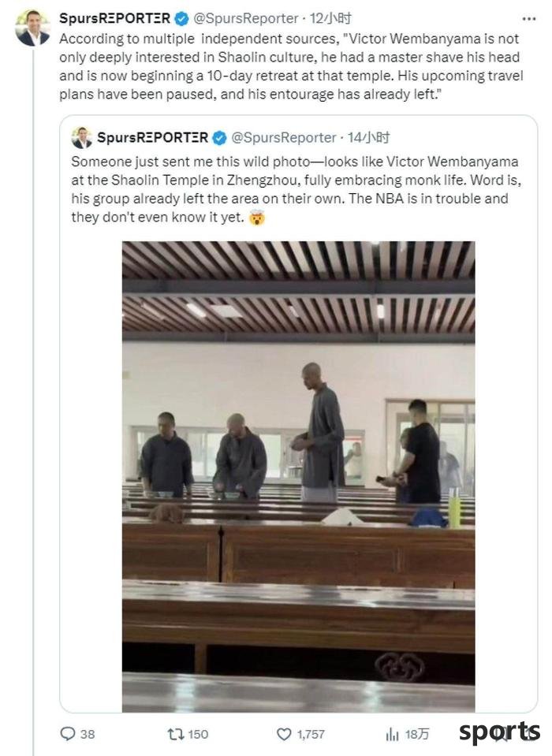Open the quoted tweet's small avatar
The height and width of the screenshot is (756, 552).
82,137
